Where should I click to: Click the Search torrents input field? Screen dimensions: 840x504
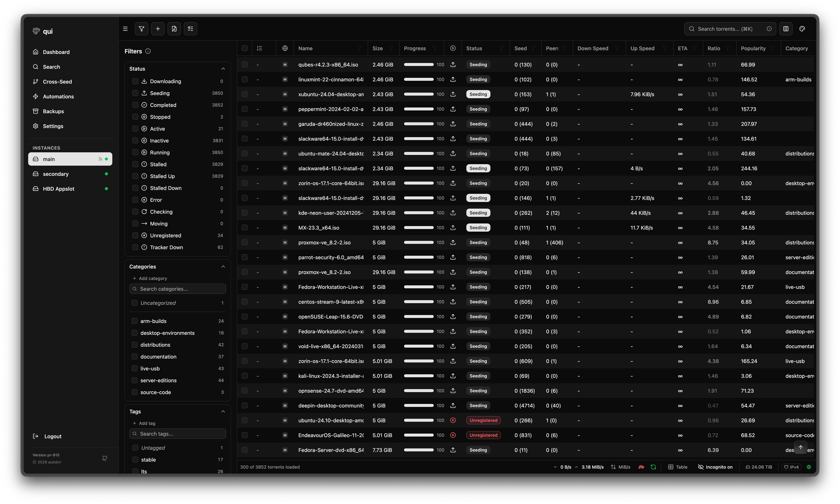click(727, 29)
